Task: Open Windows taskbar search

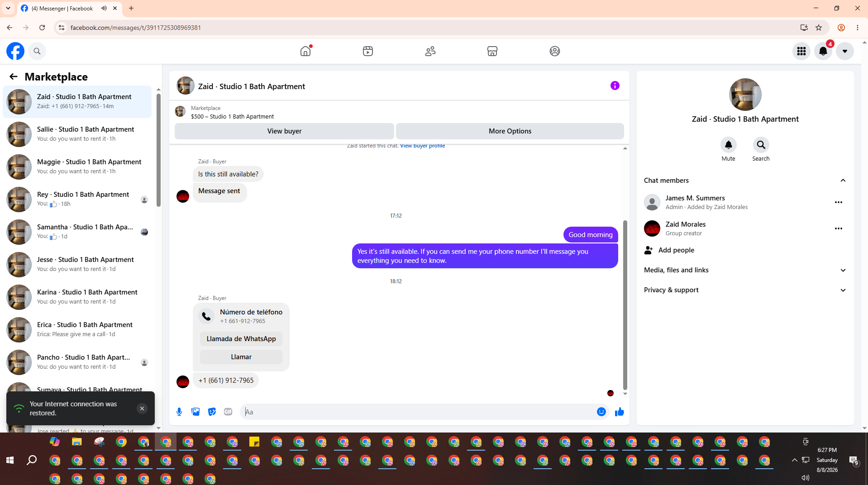Action: 32,460
